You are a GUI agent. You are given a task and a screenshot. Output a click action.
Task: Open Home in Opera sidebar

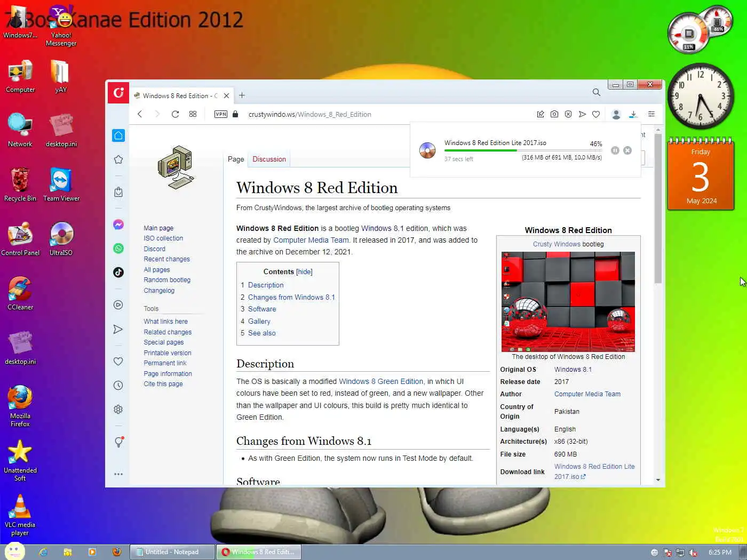click(x=118, y=135)
